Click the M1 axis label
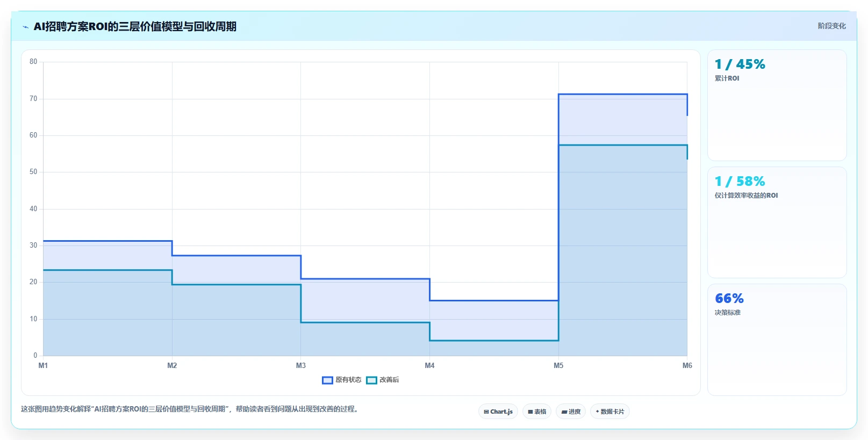868x440 pixels. click(43, 365)
